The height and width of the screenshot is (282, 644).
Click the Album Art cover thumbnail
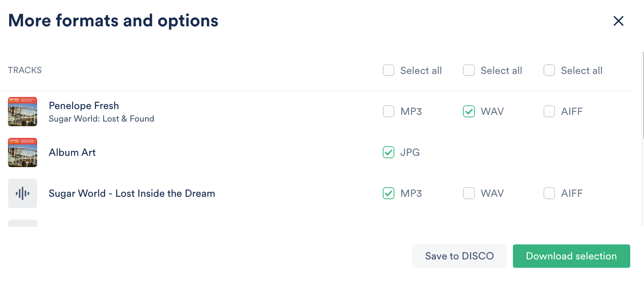pos(23,152)
